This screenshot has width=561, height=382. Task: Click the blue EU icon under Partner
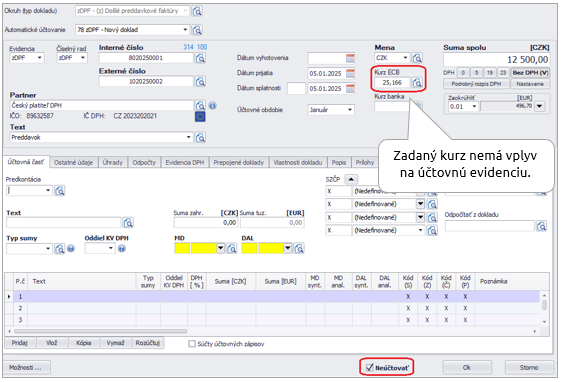(x=200, y=117)
